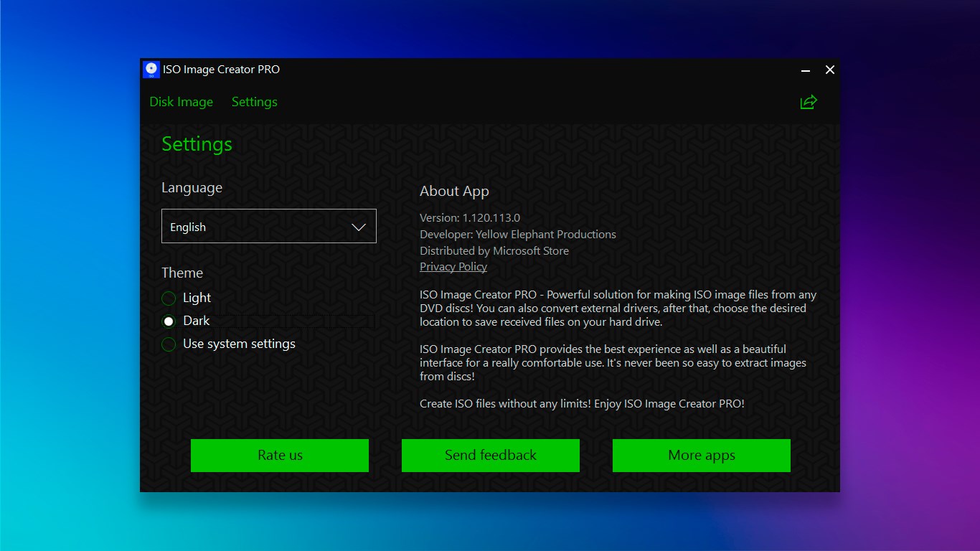Click the Developer: Yellow Elephant Productions line
The width and height of the screenshot is (980, 551).
(x=518, y=234)
